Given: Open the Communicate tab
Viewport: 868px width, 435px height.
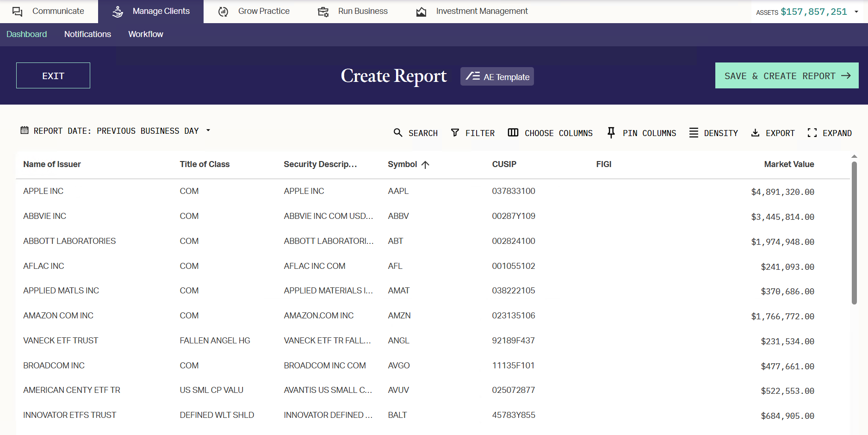Looking at the screenshot, I should coord(49,12).
